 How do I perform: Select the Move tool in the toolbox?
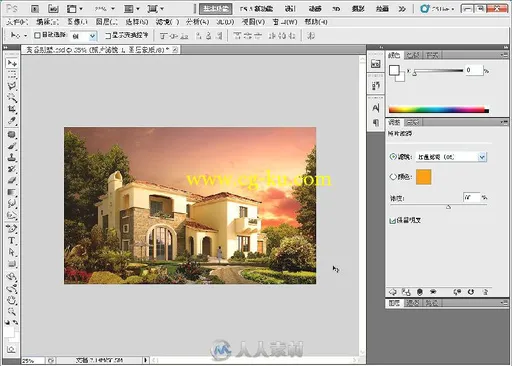coord(12,63)
